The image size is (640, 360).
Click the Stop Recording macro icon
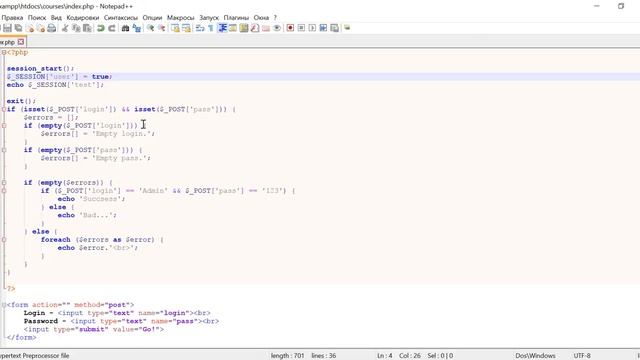tap(301, 28)
